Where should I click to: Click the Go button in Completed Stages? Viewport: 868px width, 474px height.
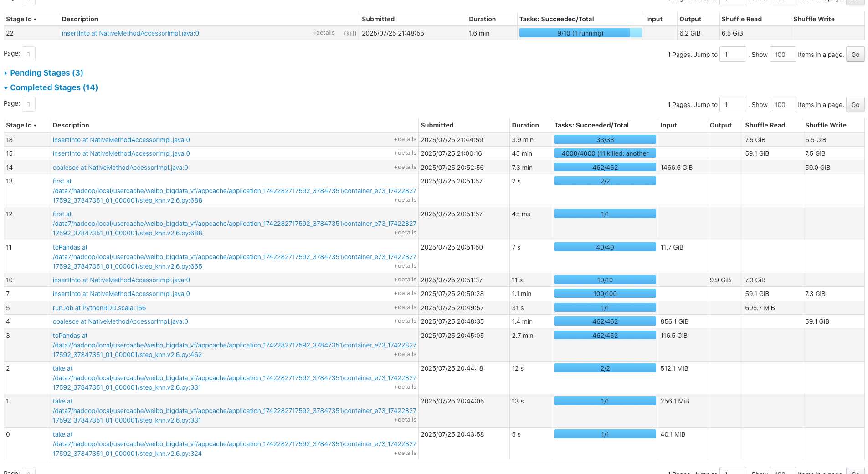(855, 105)
